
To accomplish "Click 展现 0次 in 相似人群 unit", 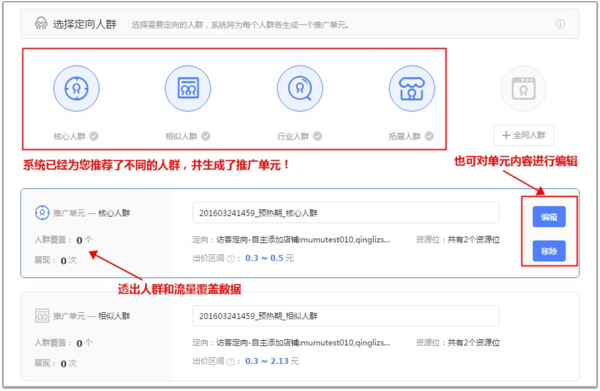I will 55,363.
